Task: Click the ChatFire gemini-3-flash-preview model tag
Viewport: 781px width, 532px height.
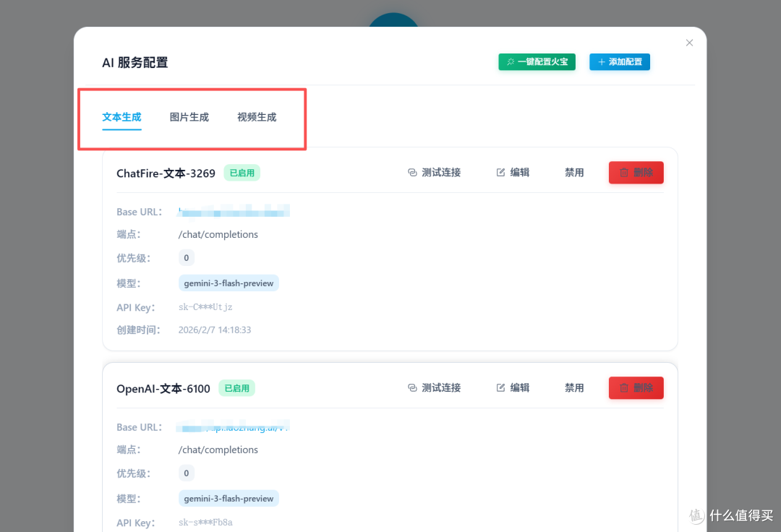Action: click(229, 283)
